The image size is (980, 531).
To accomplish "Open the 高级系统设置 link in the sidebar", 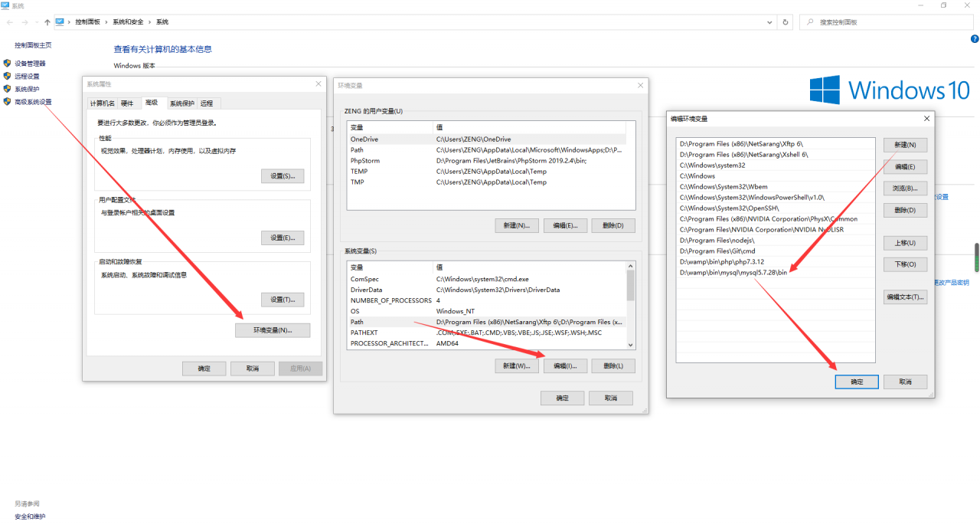I will [33, 102].
